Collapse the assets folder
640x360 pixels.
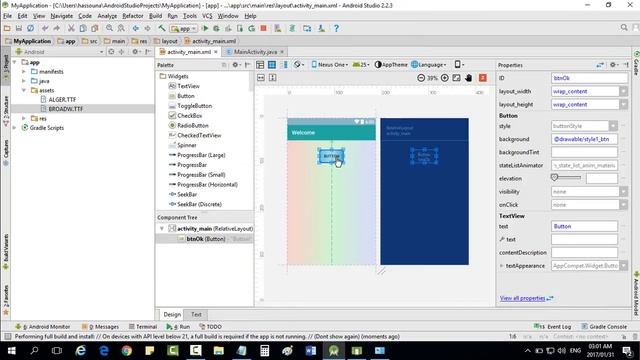tap(24, 90)
